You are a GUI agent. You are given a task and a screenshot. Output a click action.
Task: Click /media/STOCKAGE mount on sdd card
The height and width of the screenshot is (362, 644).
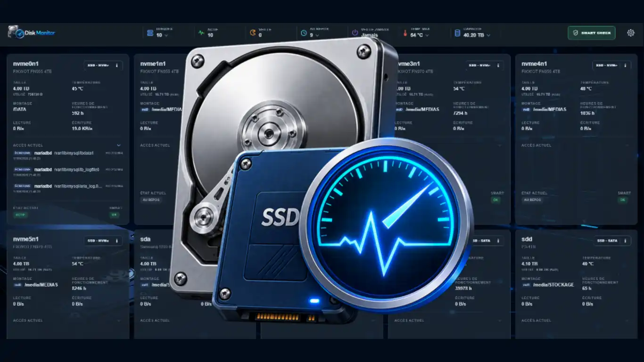(553, 285)
